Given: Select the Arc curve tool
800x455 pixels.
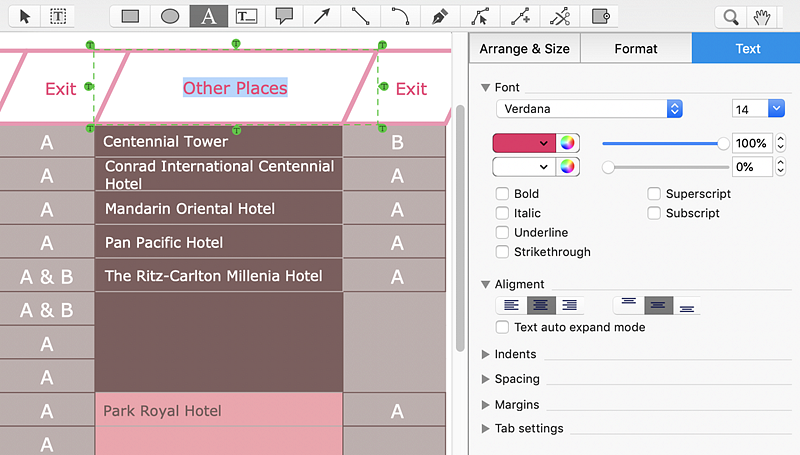Looking at the screenshot, I should 400,17.
